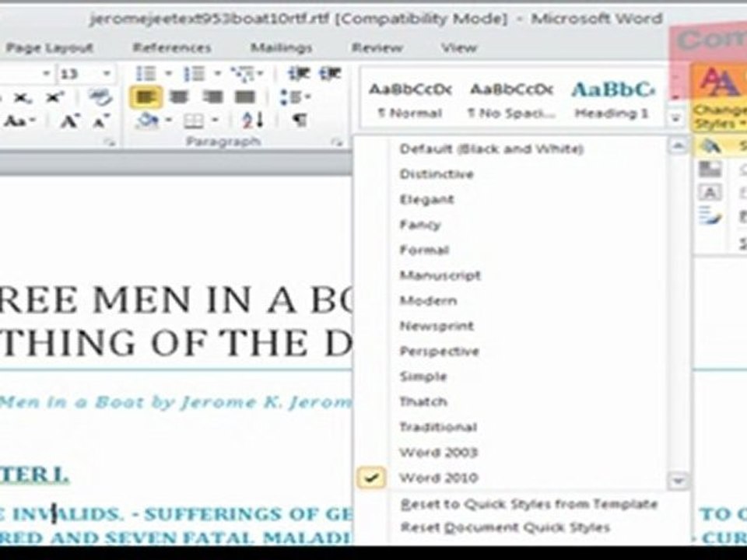Image resolution: width=747 pixels, height=560 pixels.
Task: Open numbering dropdown arrow
Action: pyautogui.click(x=218, y=74)
